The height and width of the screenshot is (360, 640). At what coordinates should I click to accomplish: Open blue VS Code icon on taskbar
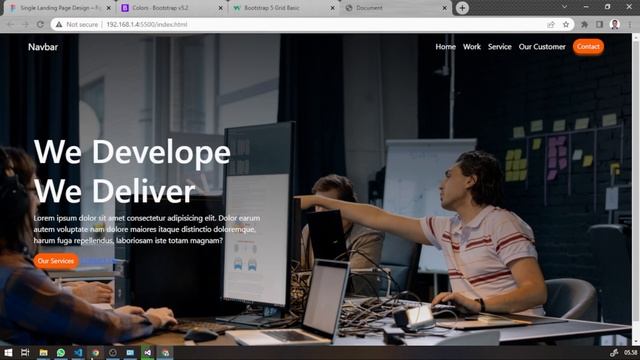pyautogui.click(x=78, y=353)
